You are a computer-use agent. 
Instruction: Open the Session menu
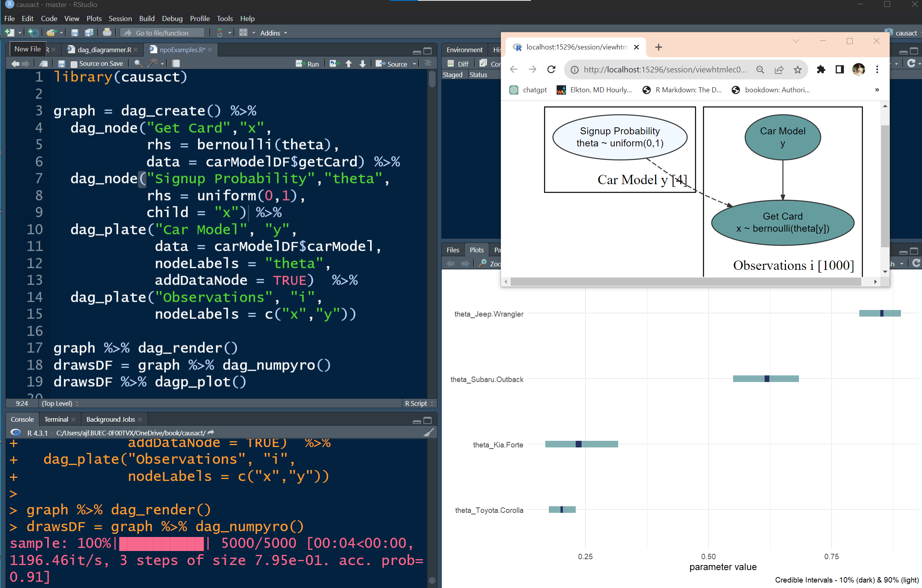click(120, 18)
